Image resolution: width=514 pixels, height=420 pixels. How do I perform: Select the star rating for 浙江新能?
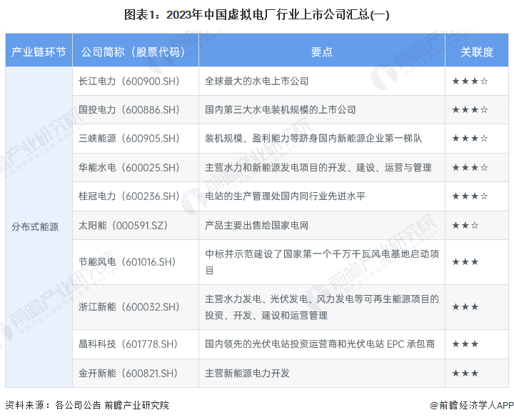tap(465, 306)
